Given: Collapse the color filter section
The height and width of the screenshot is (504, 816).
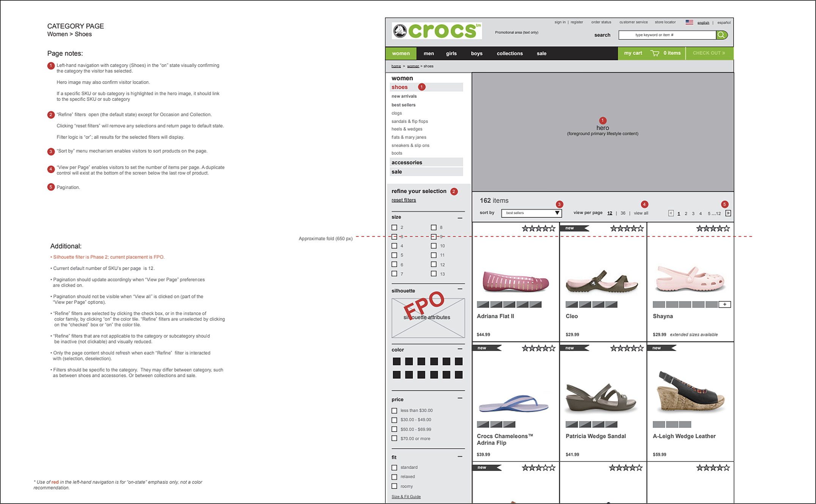Looking at the screenshot, I should pyautogui.click(x=460, y=348).
